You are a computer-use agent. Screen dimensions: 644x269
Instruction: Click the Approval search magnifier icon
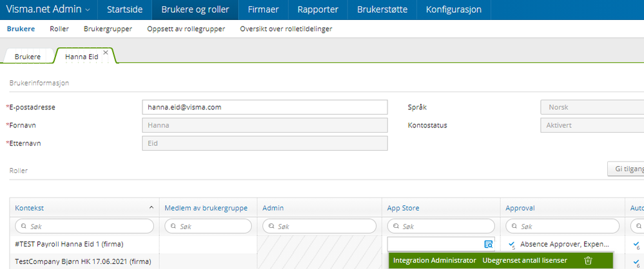point(514,227)
